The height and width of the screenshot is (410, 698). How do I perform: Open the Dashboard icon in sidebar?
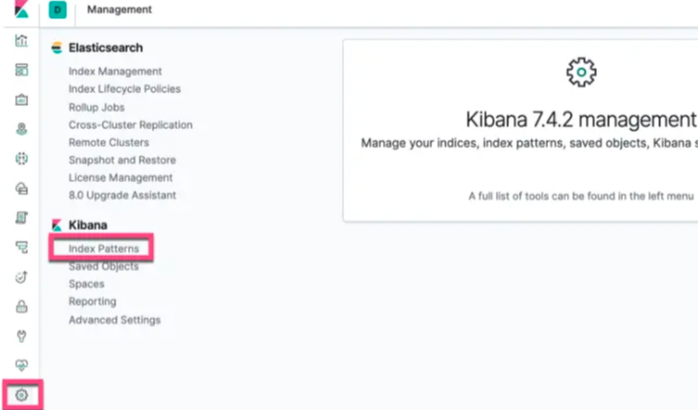[21, 70]
